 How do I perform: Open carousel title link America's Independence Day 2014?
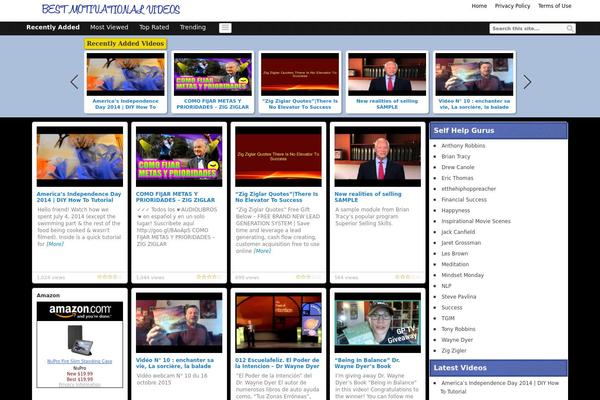[126, 104]
